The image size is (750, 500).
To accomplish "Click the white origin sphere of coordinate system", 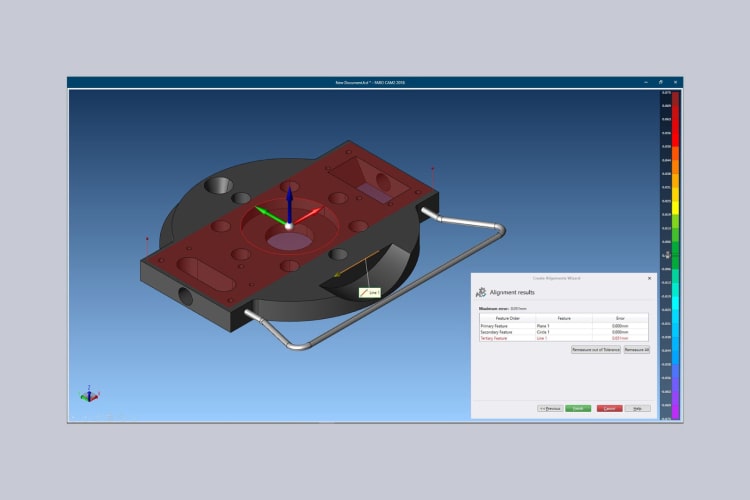I will (x=289, y=226).
